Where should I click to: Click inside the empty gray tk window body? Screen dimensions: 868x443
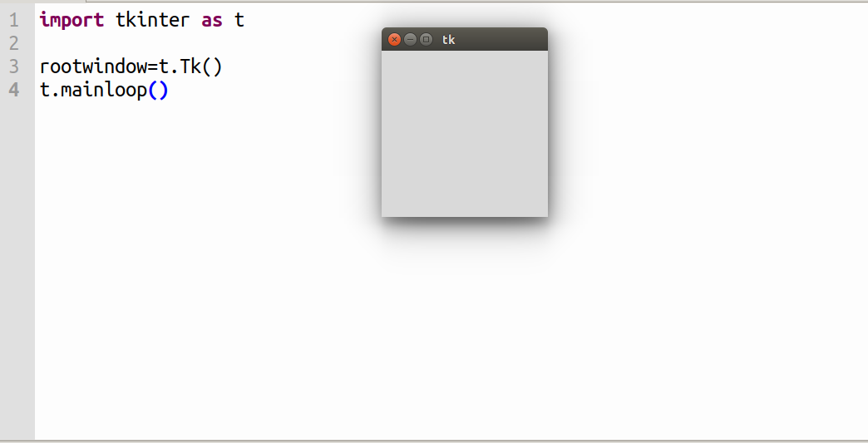coord(465,133)
